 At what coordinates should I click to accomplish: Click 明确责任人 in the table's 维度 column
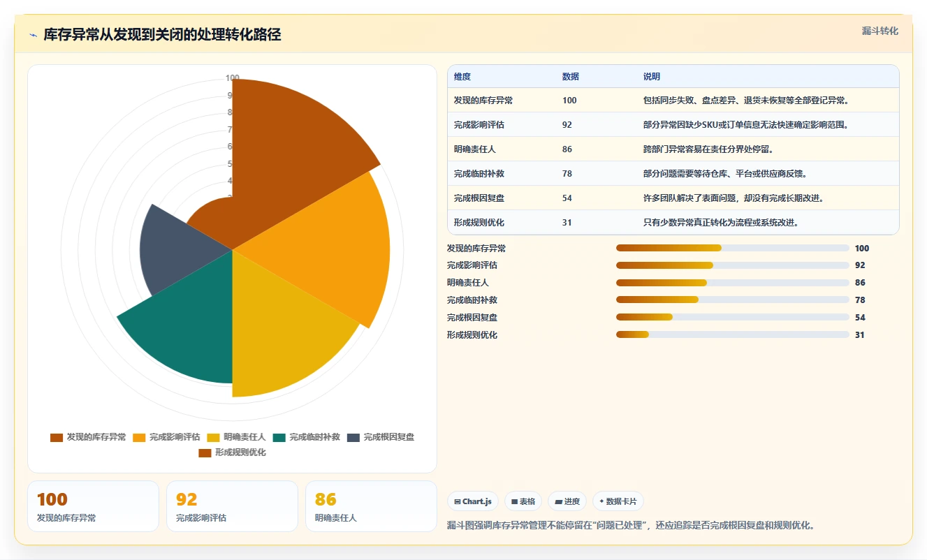(x=475, y=149)
